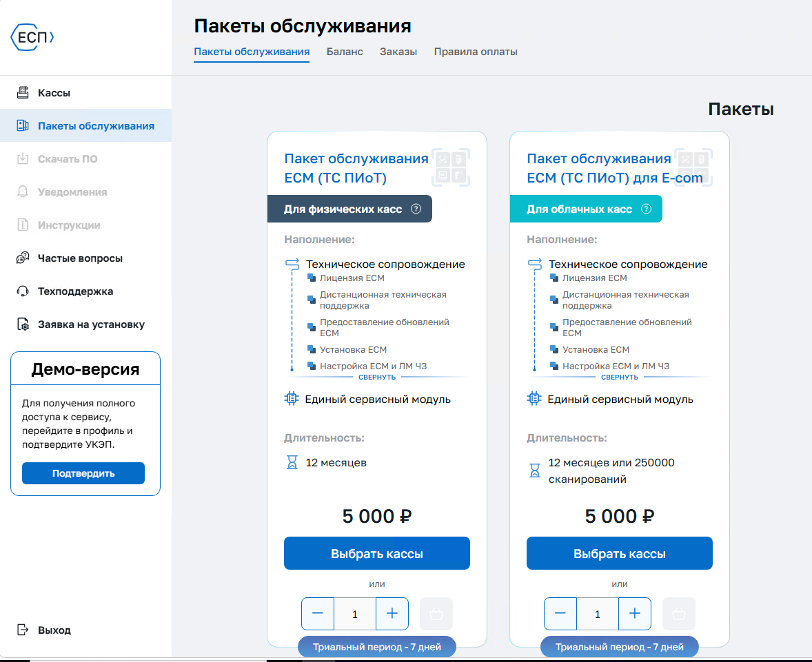
Task: Click Подтвердить in the demo box
Action: click(83, 473)
